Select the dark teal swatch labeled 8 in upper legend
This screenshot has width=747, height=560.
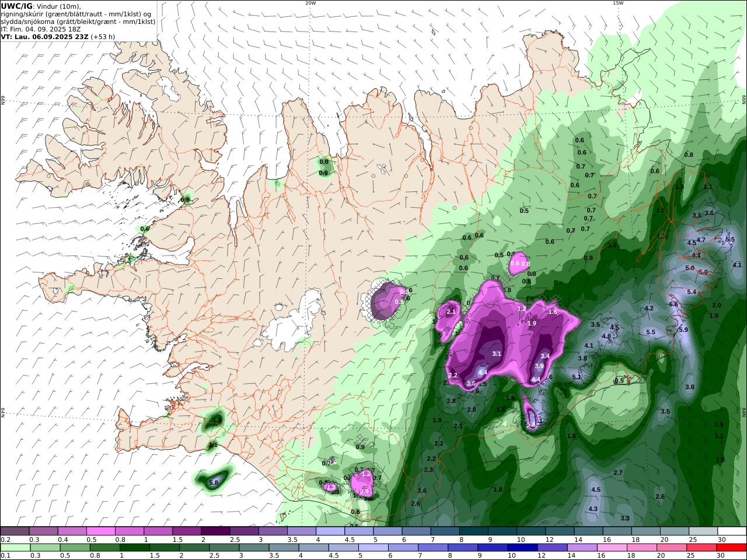[474, 531]
